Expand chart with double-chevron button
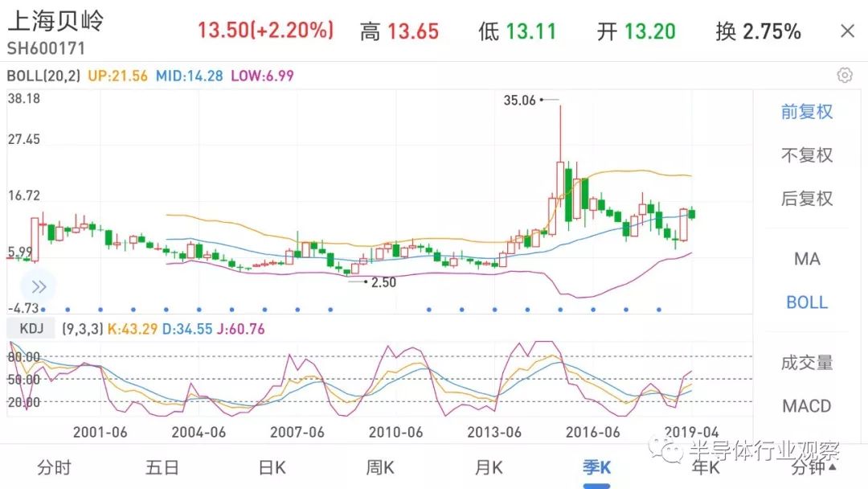 (39, 286)
